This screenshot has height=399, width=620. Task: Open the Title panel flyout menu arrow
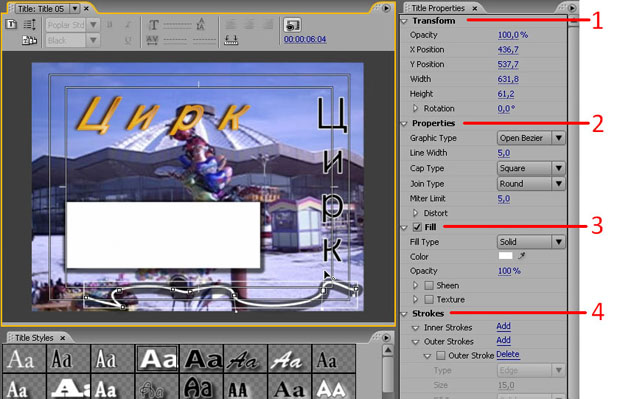[x=386, y=8]
